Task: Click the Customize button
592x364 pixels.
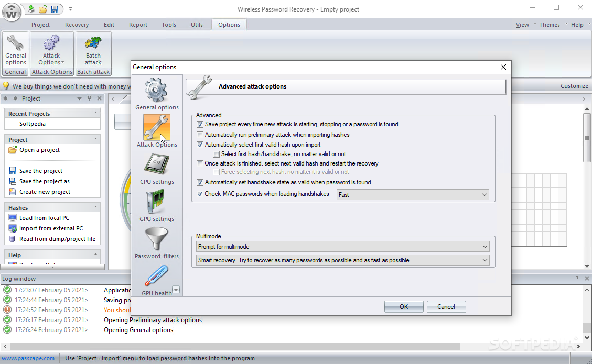Action: click(x=574, y=86)
